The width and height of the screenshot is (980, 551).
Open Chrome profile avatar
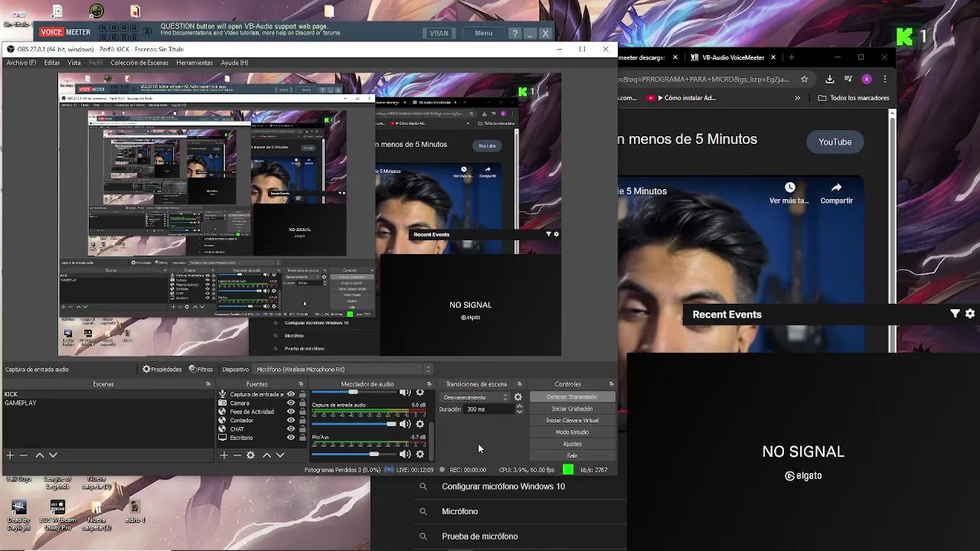point(867,79)
